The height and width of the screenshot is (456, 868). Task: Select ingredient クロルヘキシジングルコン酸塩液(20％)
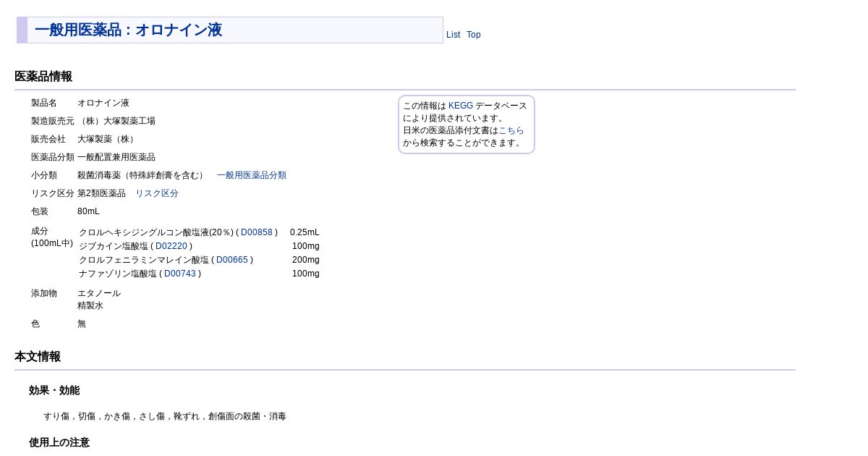(x=156, y=232)
